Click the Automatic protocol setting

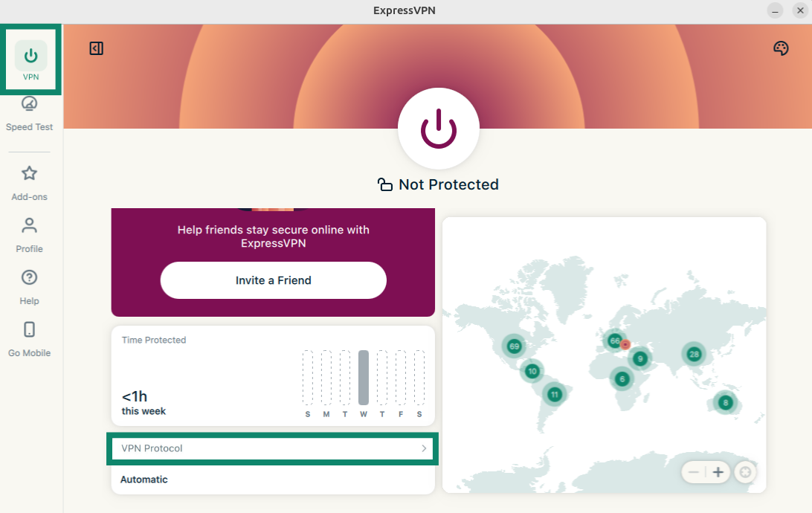[x=144, y=480]
